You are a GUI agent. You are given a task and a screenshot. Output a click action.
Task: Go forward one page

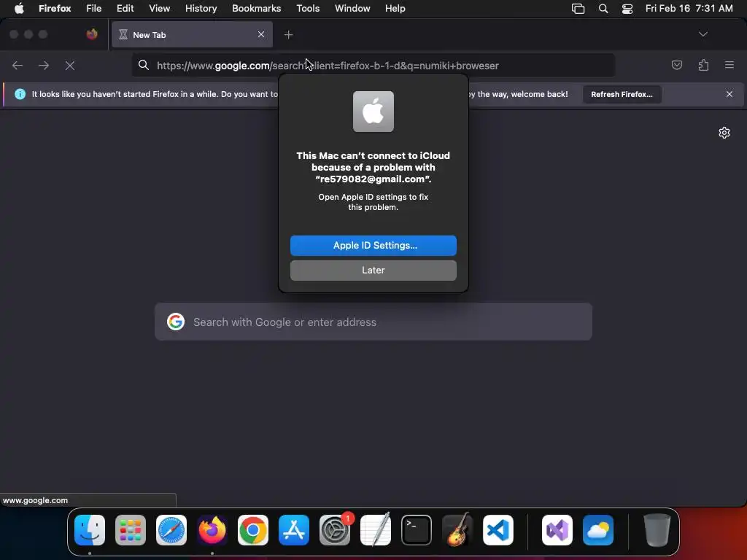point(44,65)
